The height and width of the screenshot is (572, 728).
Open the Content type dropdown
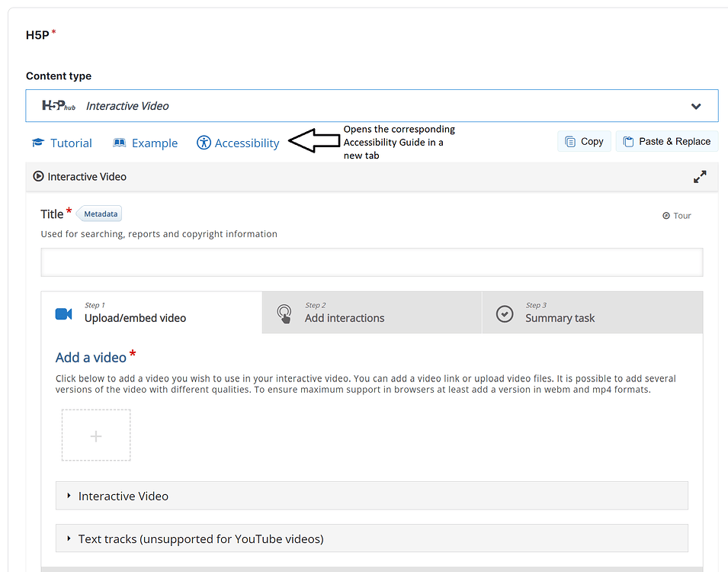(x=694, y=106)
